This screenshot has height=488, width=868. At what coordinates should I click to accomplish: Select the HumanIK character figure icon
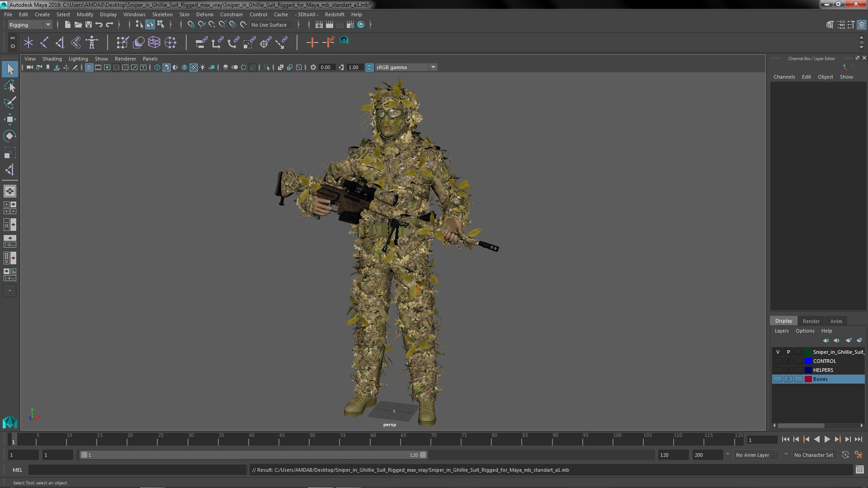92,42
